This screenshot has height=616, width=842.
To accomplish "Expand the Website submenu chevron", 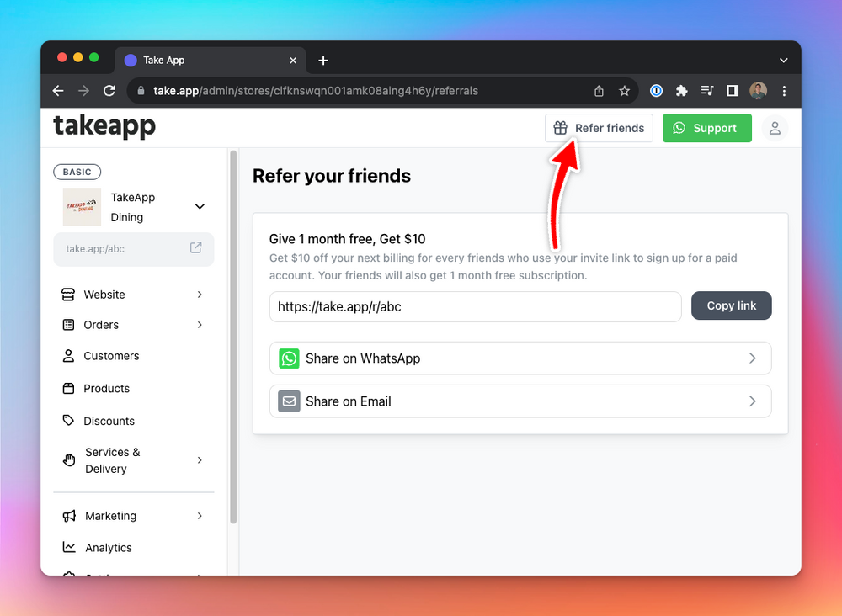I will point(200,295).
